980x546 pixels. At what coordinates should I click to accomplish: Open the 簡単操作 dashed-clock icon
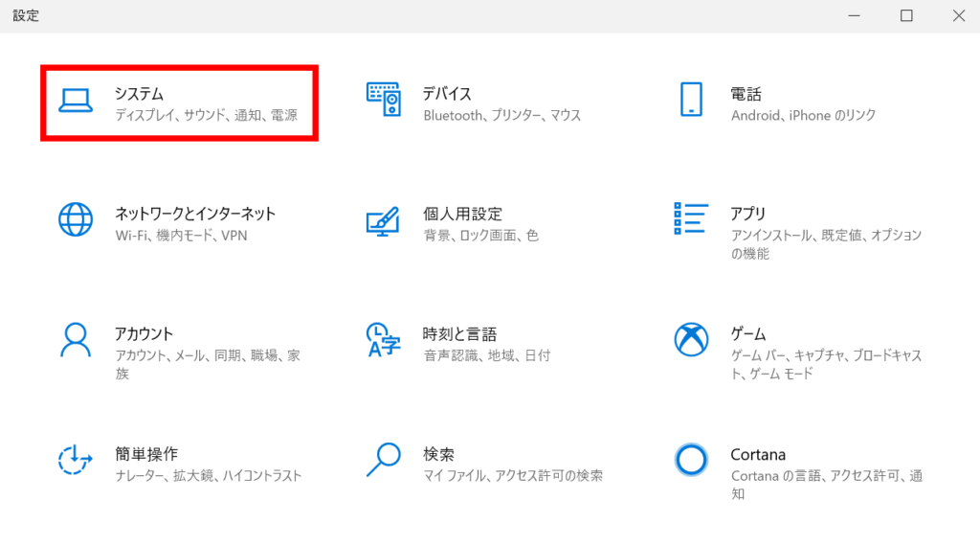pos(76,460)
